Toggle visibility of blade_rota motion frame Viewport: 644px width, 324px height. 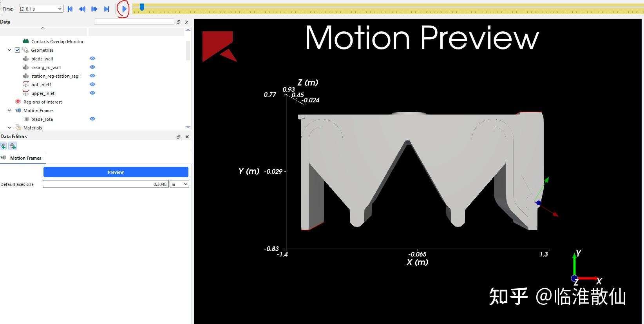(92, 119)
